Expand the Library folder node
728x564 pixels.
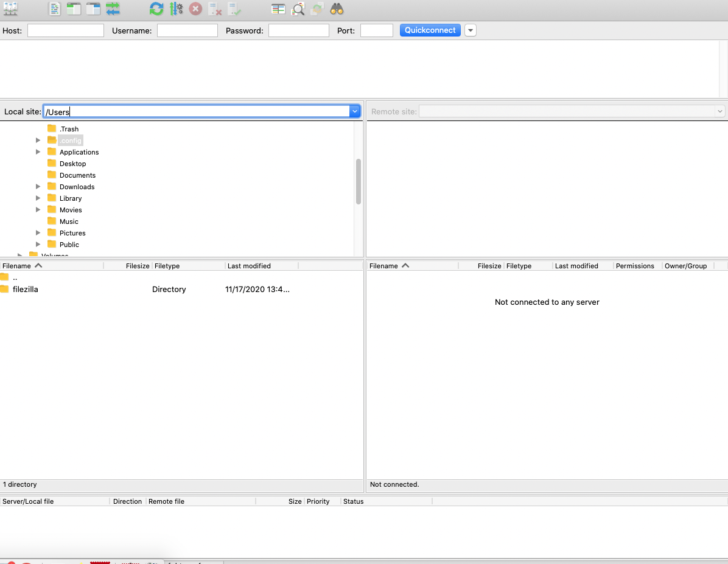38,198
